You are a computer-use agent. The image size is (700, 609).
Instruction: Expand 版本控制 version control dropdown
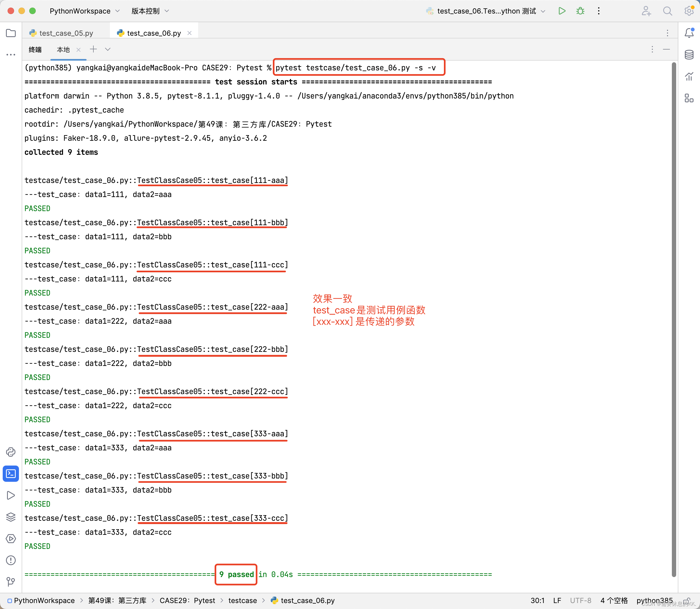pyautogui.click(x=150, y=11)
